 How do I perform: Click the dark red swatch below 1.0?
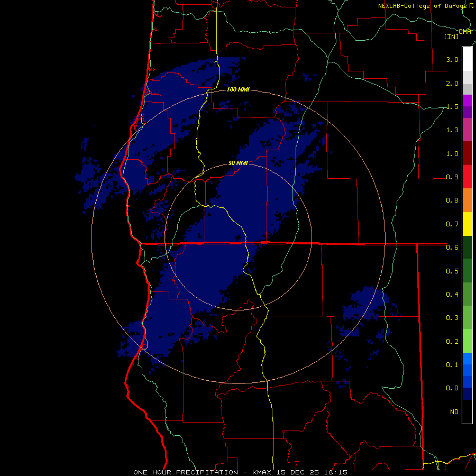(x=467, y=153)
